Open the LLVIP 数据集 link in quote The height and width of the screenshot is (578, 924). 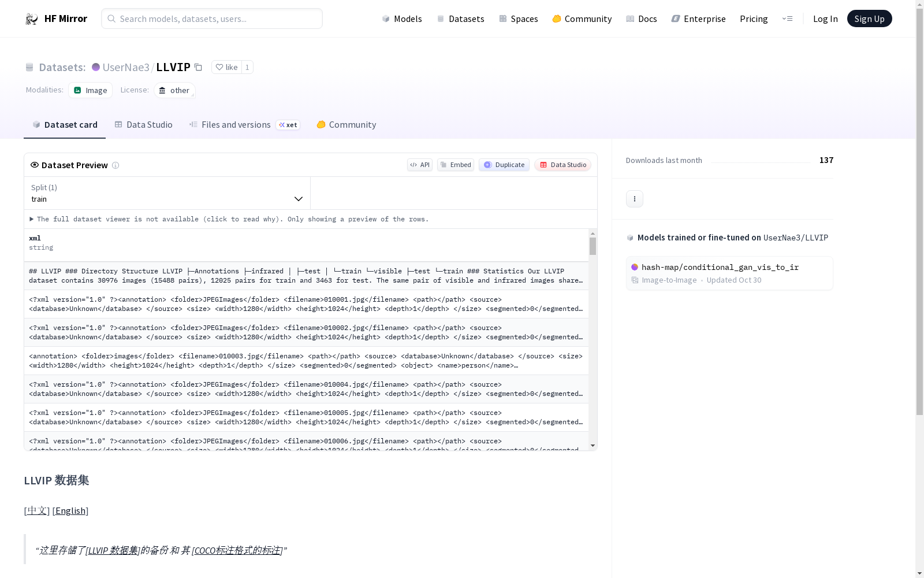point(113,550)
